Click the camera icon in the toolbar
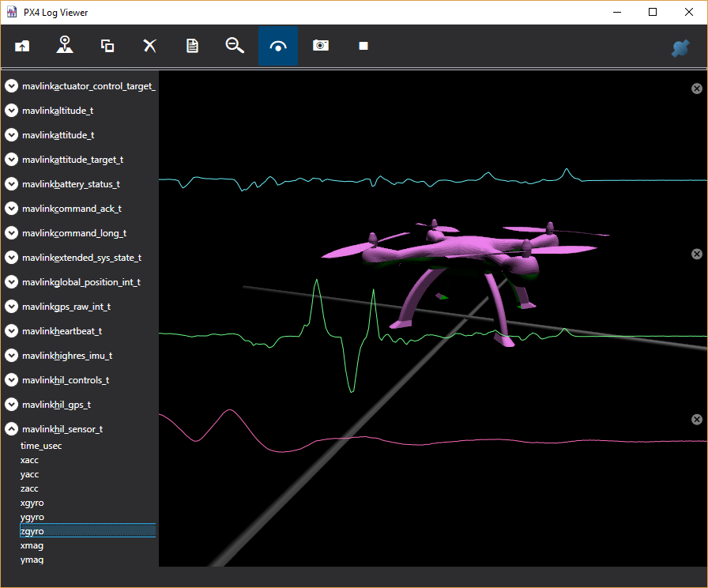708x588 pixels. 320,46
